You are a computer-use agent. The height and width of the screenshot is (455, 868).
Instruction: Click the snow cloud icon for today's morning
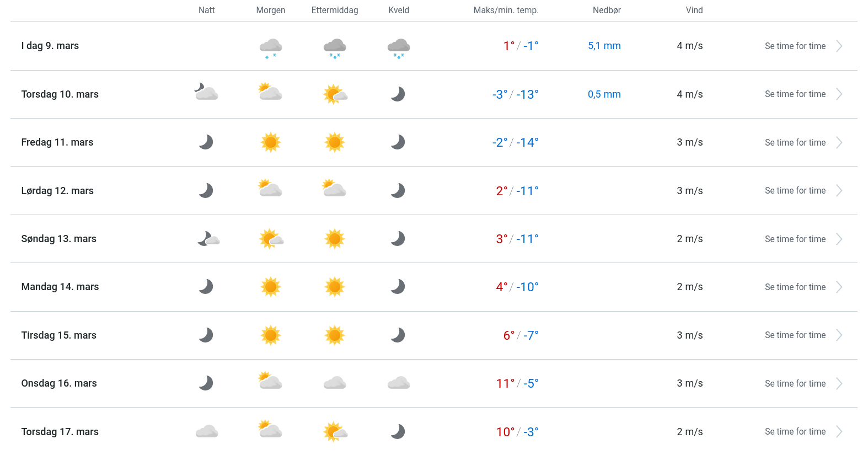click(270, 47)
